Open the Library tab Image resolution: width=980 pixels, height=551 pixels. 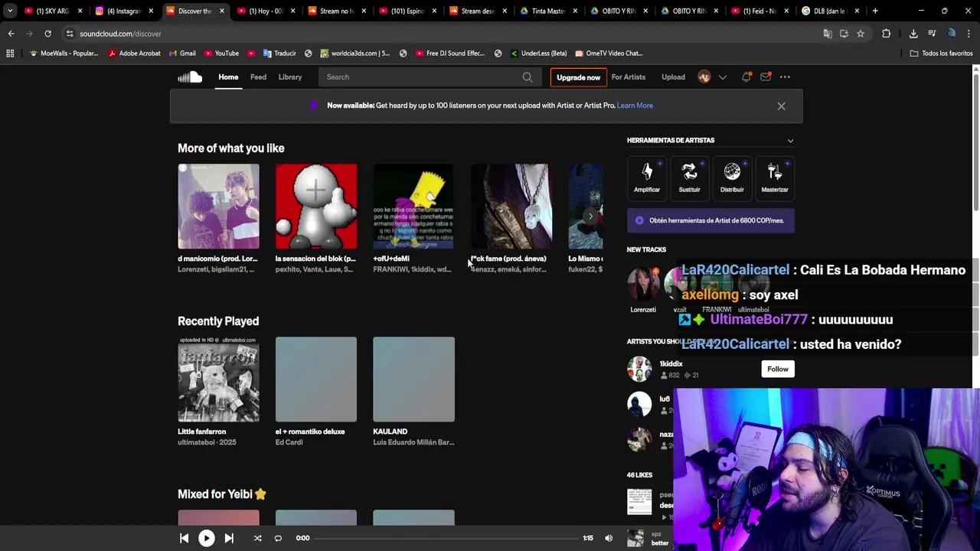click(290, 77)
